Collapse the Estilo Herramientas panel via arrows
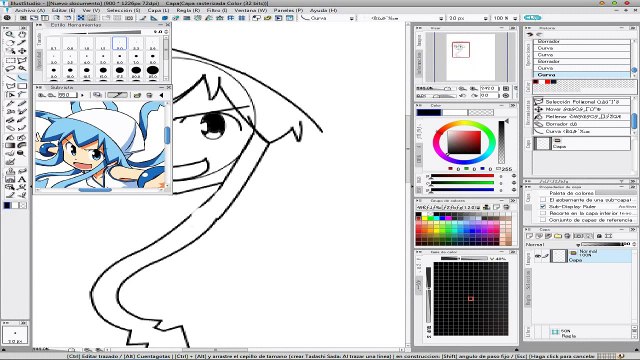Viewport: 640px width, 360px height. click(40, 25)
